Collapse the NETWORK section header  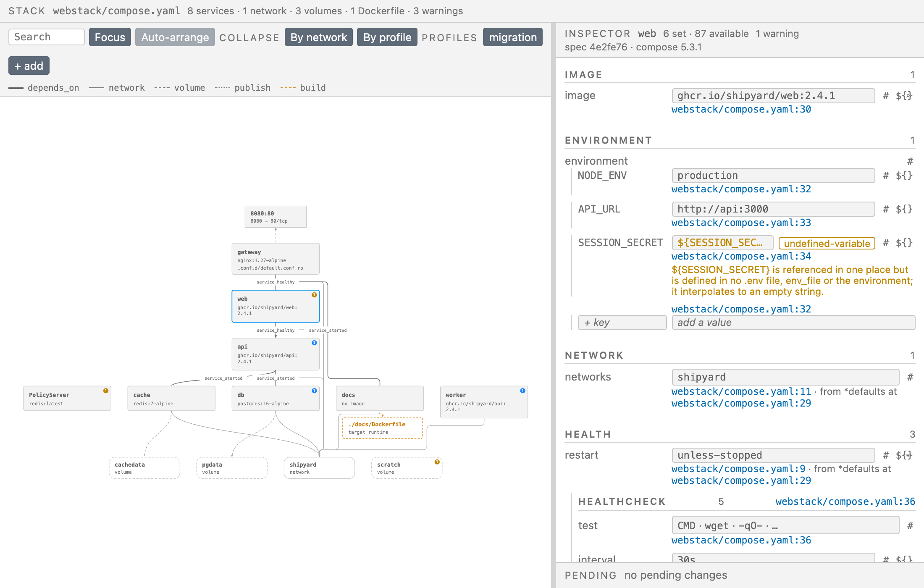point(740,355)
